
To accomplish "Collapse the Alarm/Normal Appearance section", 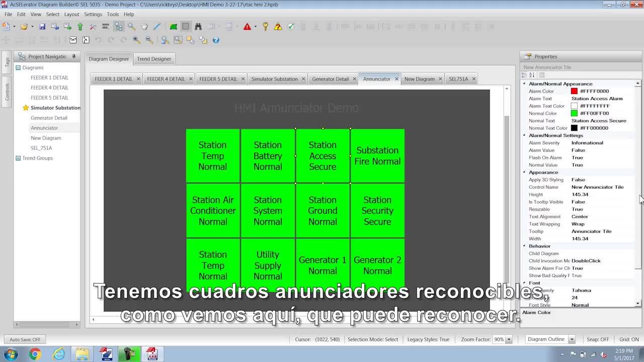I will click(x=524, y=84).
